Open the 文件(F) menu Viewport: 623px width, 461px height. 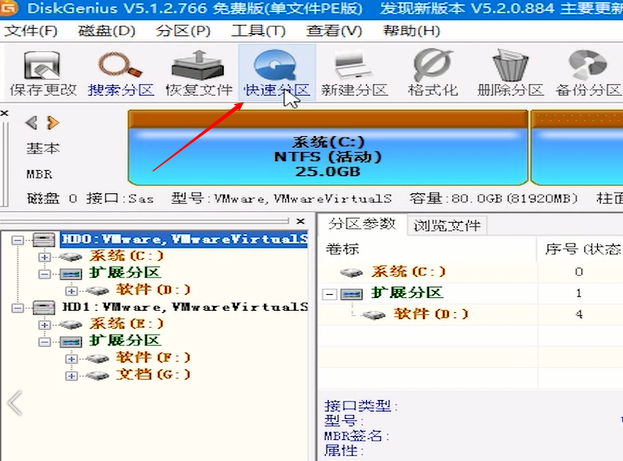pos(31,31)
